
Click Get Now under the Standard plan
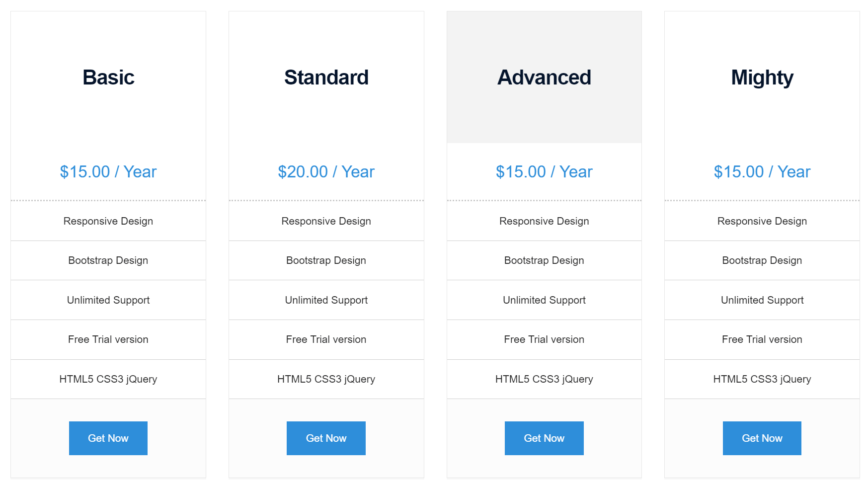click(x=326, y=438)
